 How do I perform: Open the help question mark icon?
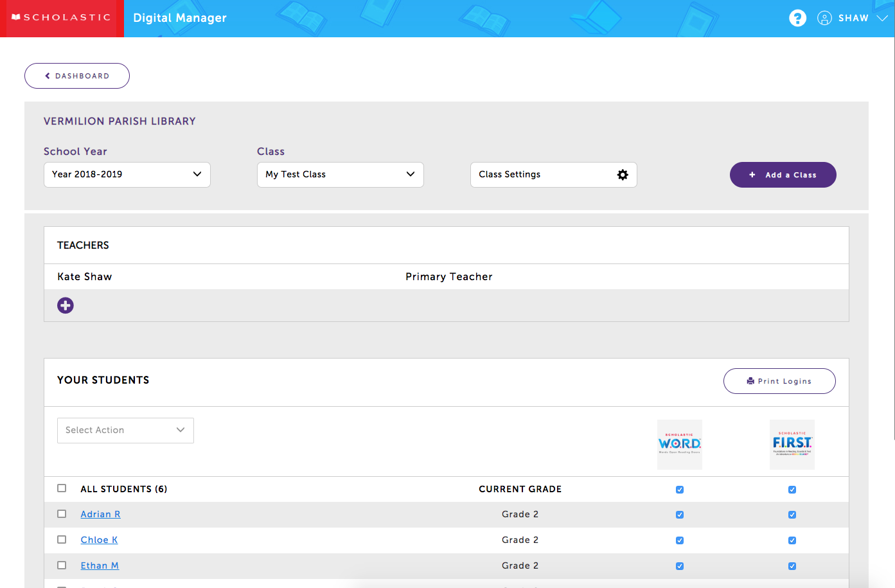pyautogui.click(x=797, y=18)
